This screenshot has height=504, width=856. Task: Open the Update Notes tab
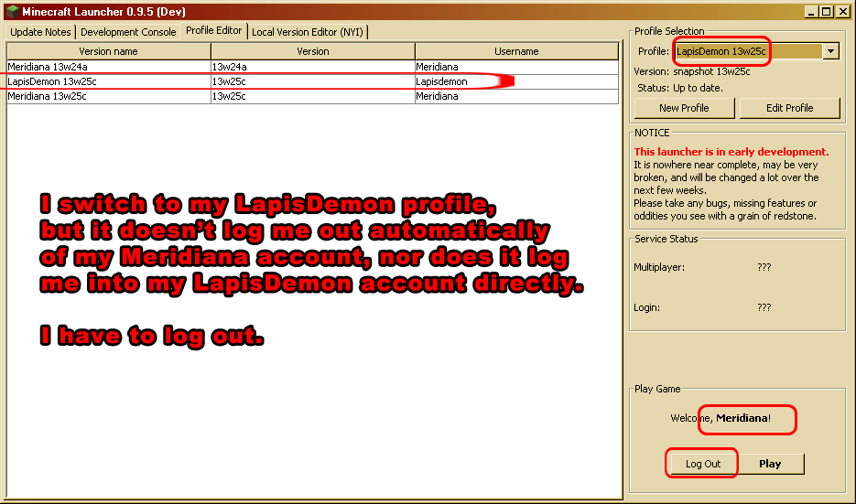click(x=40, y=32)
